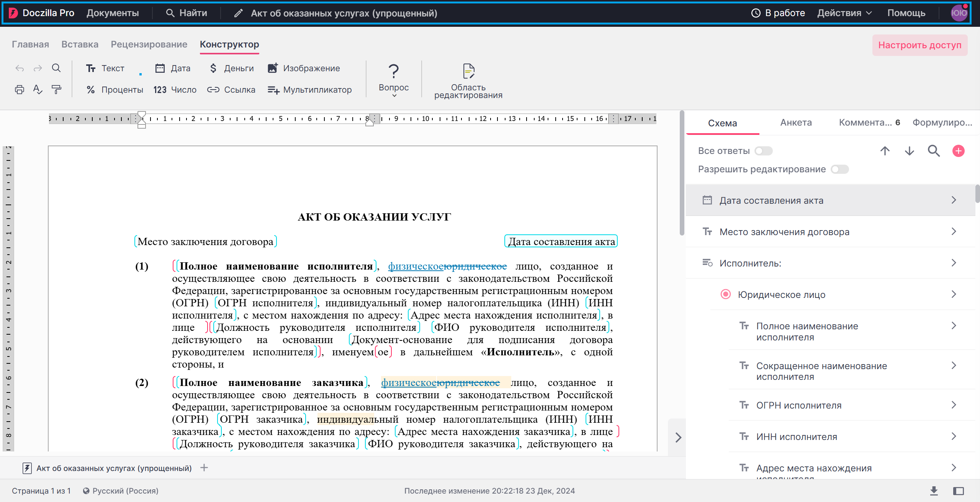
Task: Click the magnifier icon in Schema panel
Action: 934,151
